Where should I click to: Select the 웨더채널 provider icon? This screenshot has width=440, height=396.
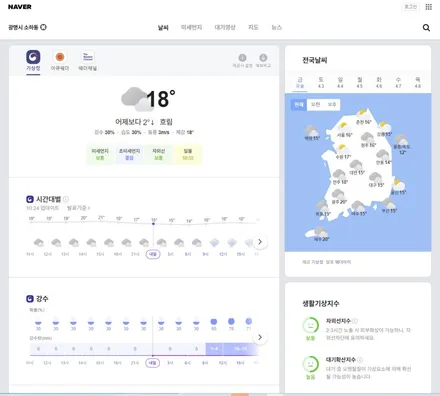pyautogui.click(x=88, y=57)
